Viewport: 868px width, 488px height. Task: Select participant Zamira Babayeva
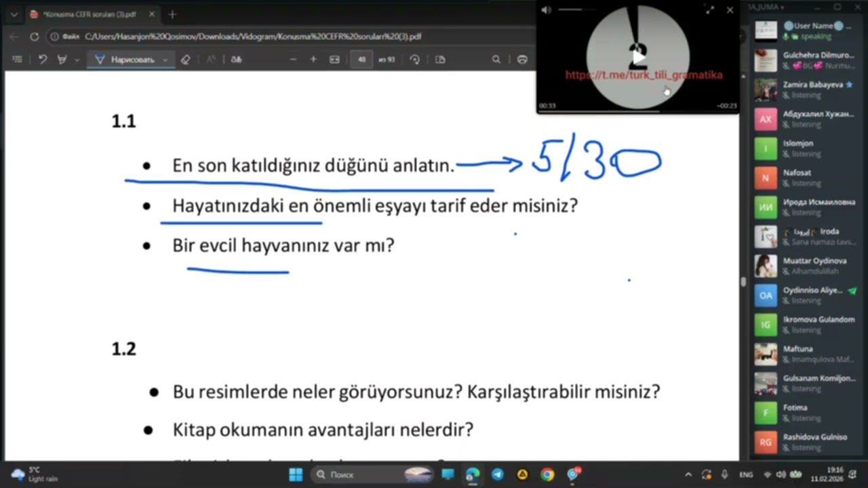coord(805,89)
